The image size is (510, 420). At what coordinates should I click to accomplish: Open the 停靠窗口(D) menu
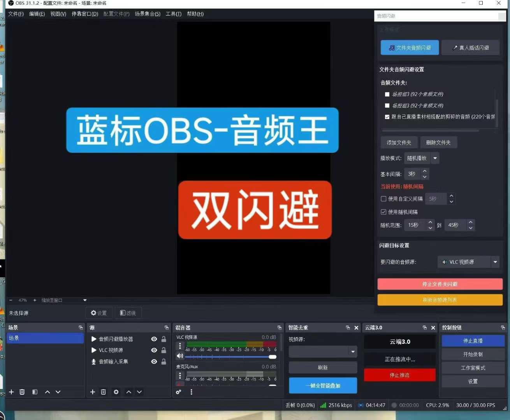[x=85, y=14]
